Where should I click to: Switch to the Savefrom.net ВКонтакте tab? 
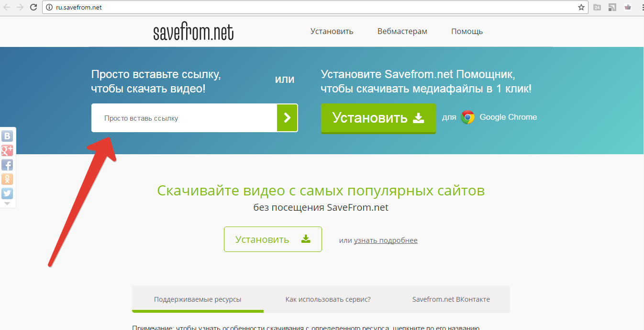pos(451,299)
